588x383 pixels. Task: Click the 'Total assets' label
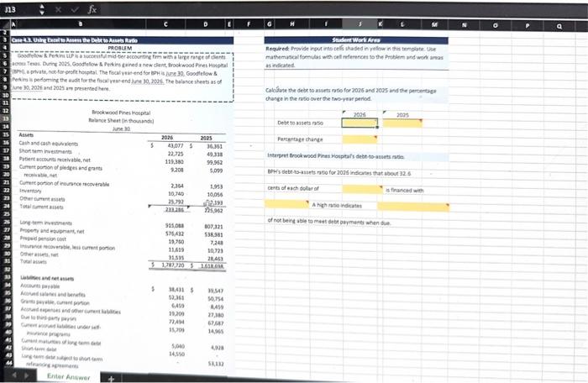34,261
